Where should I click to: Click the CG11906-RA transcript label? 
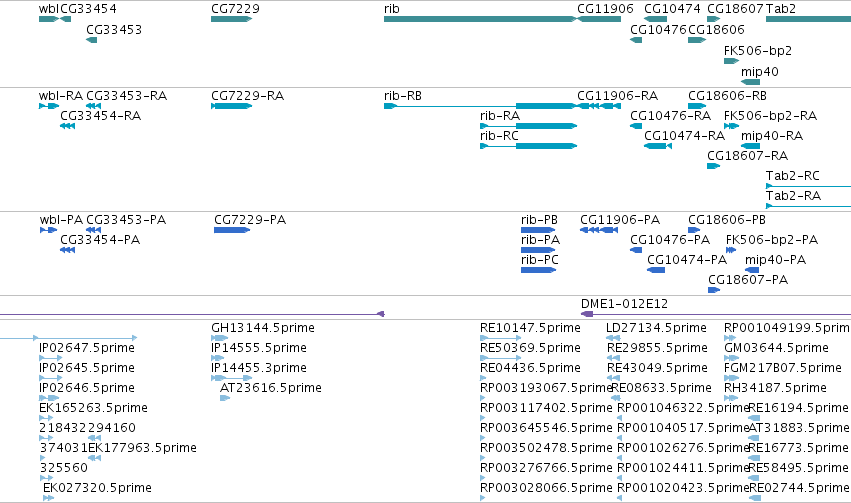618,96
